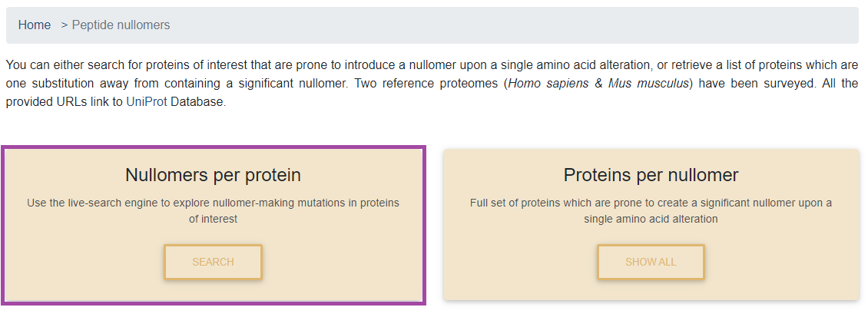
Task: Click the SEARCH button
Action: click(x=213, y=262)
